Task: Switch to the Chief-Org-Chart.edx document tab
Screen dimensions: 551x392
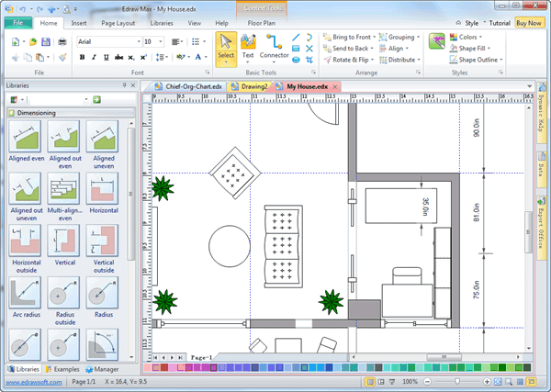Action: point(188,86)
